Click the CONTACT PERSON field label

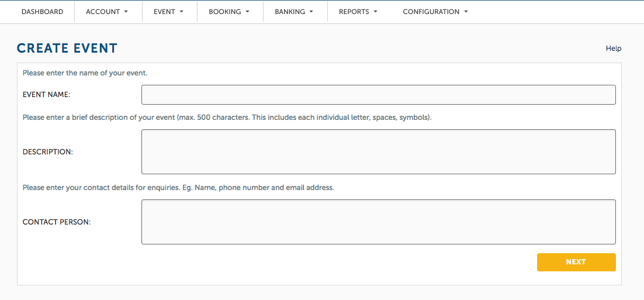pyautogui.click(x=57, y=222)
